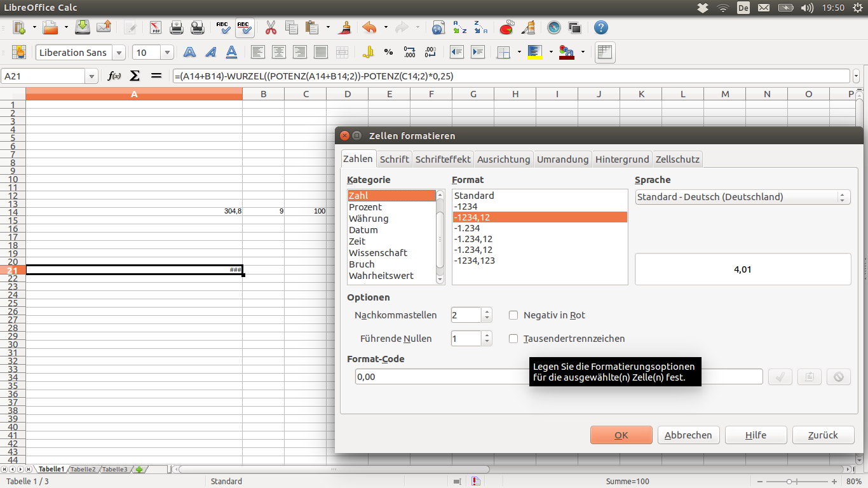Viewport: 868px width, 488px height.
Task: Apply Bold formatting
Action: (189, 53)
